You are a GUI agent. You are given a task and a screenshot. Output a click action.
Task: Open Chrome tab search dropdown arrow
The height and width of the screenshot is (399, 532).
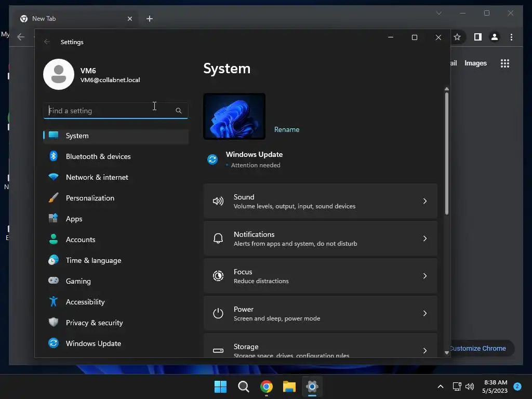pyautogui.click(x=438, y=13)
